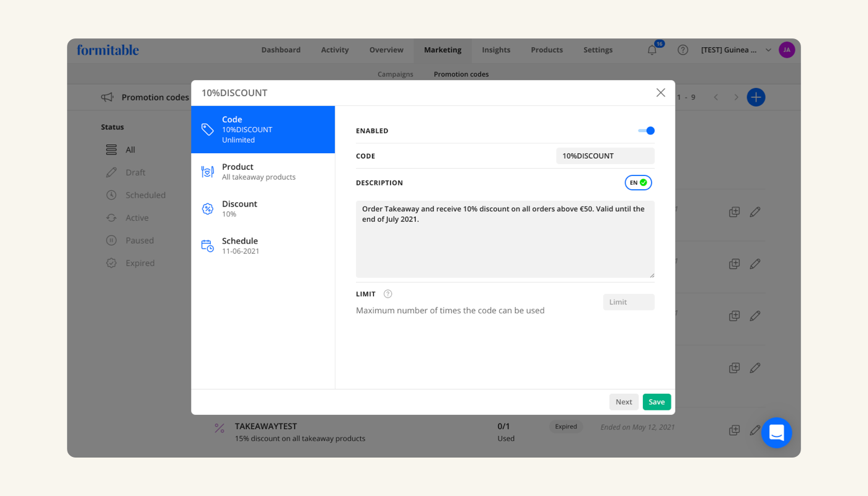Viewport: 868px width, 496px height.
Task: Click the Limit input field
Action: pos(629,302)
